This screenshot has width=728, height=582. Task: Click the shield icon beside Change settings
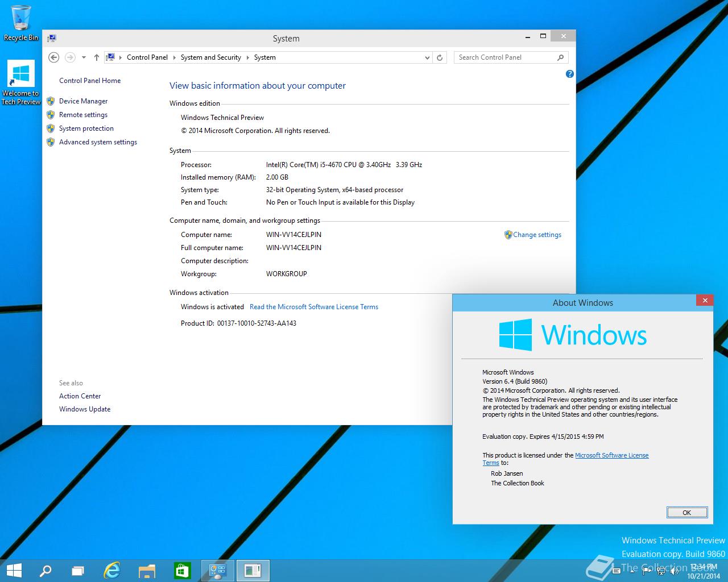tap(508, 235)
